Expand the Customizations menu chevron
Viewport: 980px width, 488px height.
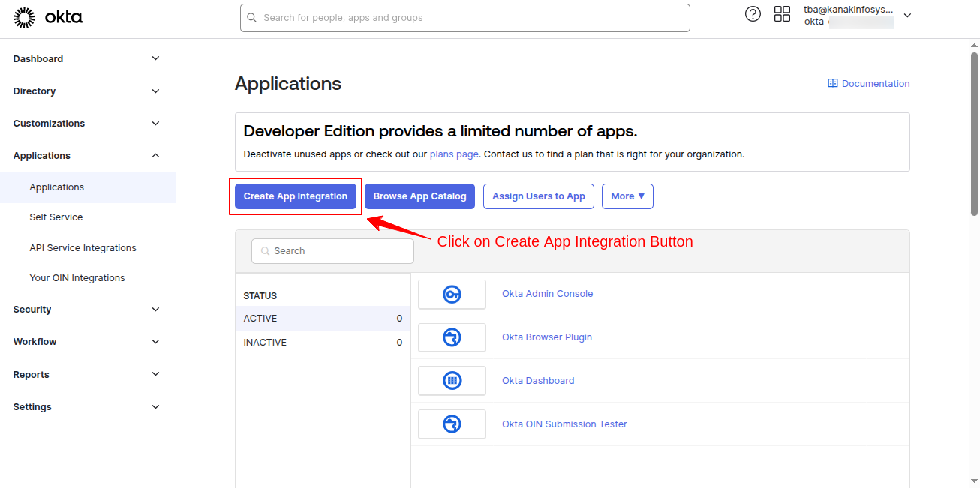[155, 124]
